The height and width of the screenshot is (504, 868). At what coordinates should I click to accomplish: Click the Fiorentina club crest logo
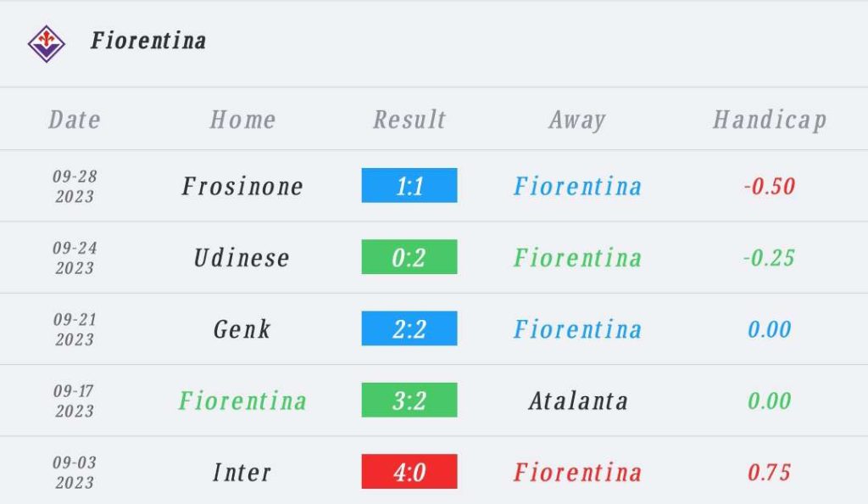click(x=47, y=43)
